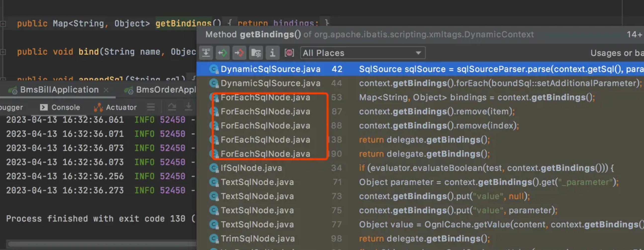
Task: Click the class icon of DynamicSqlSource.java line 44
Action: pyautogui.click(x=214, y=83)
